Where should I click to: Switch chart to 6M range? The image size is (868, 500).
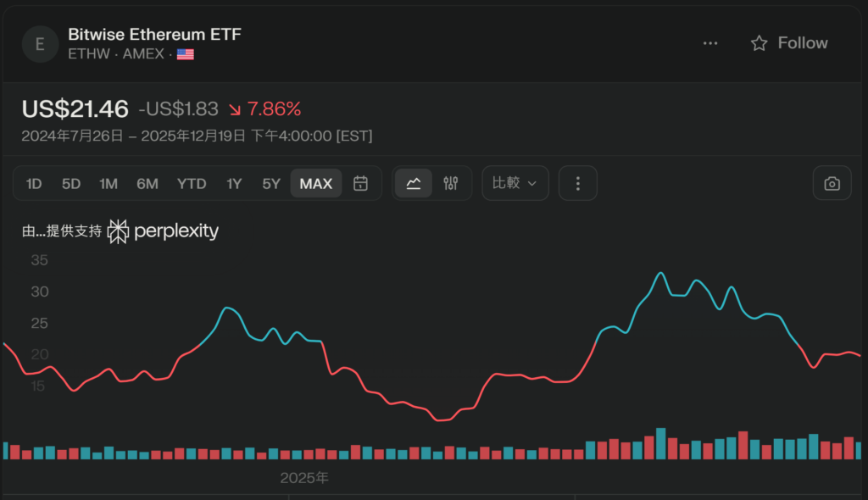(147, 183)
